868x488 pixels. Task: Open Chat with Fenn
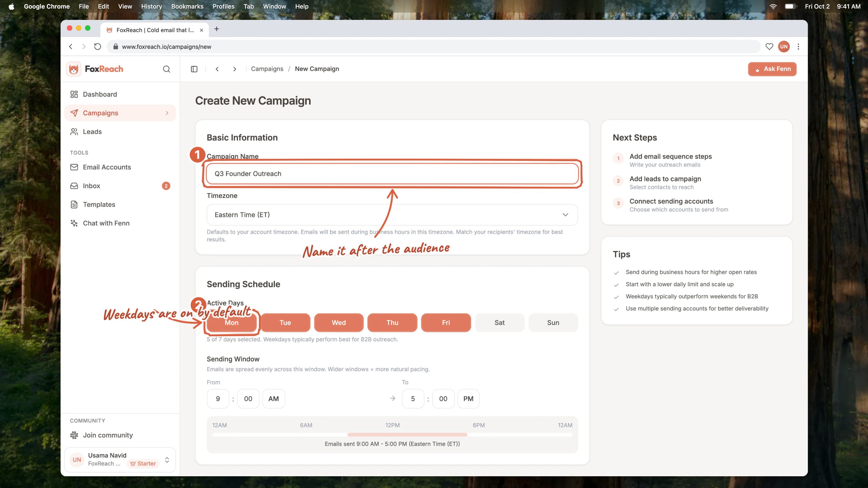tap(120, 223)
